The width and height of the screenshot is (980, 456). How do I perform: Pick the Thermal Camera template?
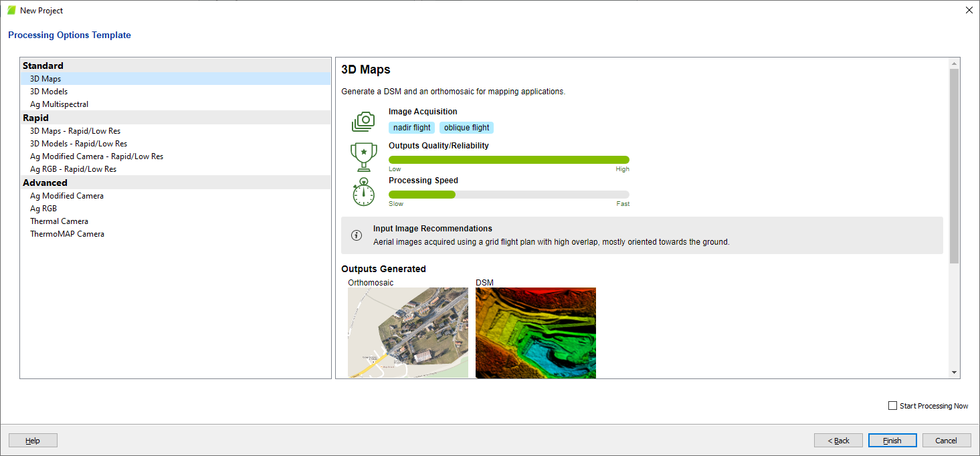tap(59, 221)
